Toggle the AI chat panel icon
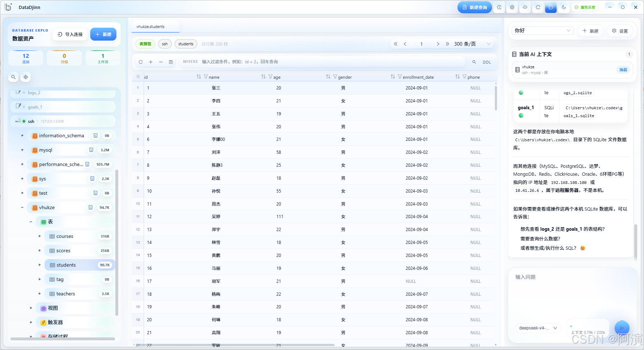This screenshot has width=644, height=350. (551, 7)
